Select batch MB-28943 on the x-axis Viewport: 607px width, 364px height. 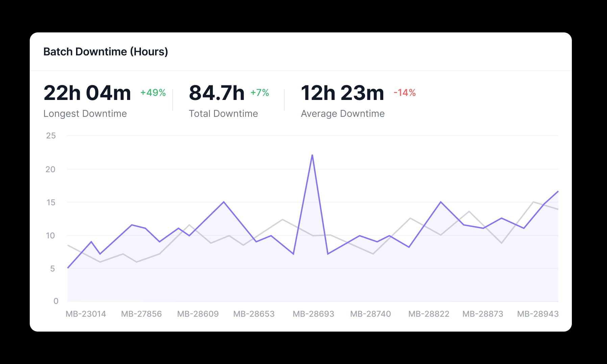point(538,314)
